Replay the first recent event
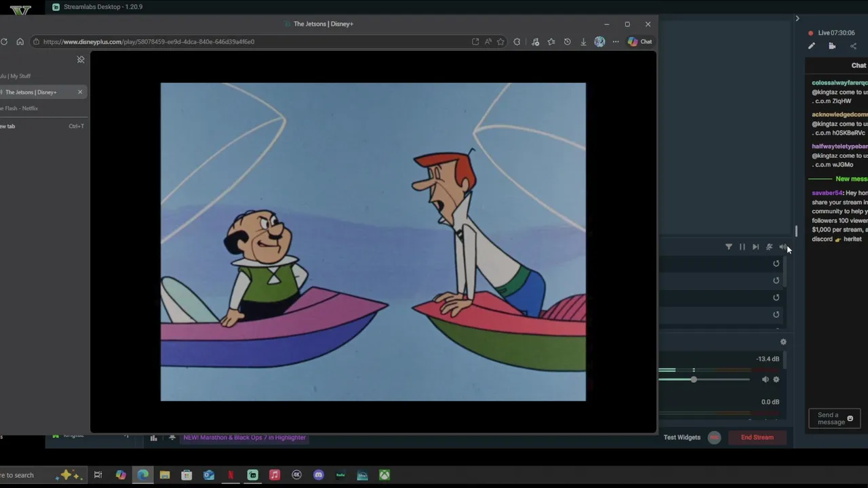 click(x=776, y=264)
